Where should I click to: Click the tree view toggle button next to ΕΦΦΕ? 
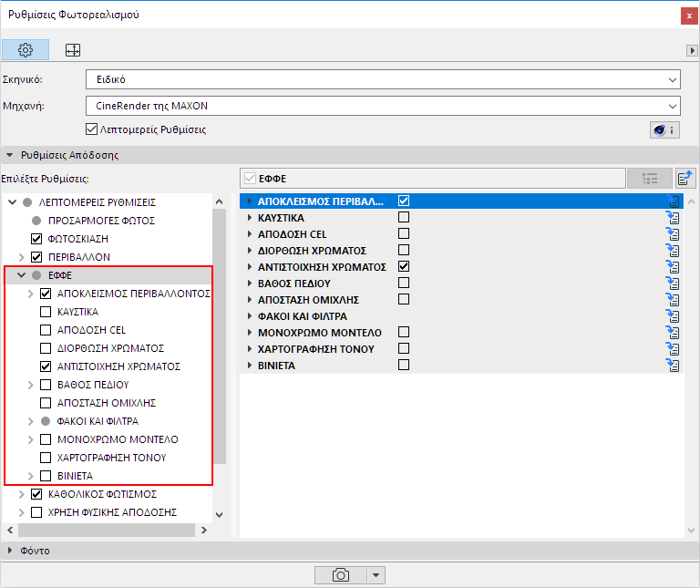tap(650, 179)
